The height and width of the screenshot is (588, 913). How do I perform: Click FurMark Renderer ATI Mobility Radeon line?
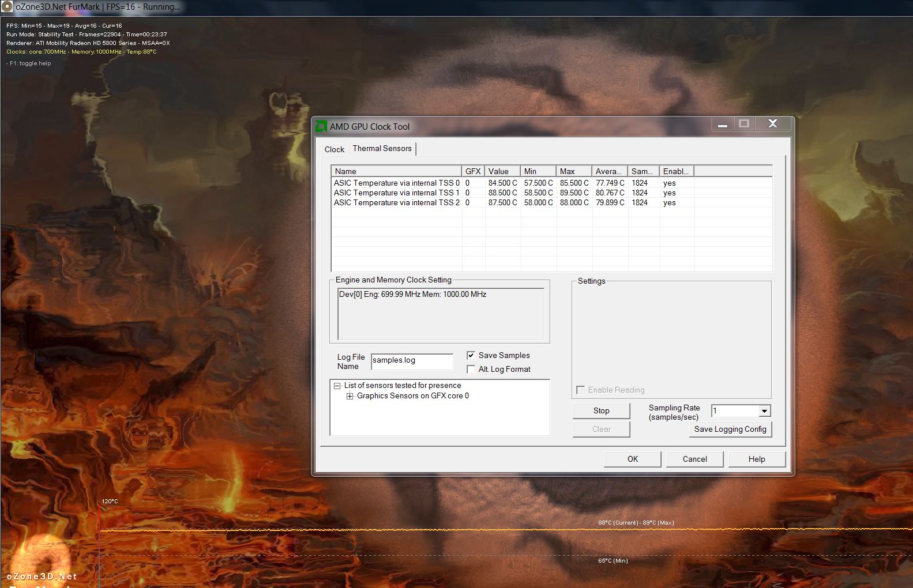tap(88, 43)
